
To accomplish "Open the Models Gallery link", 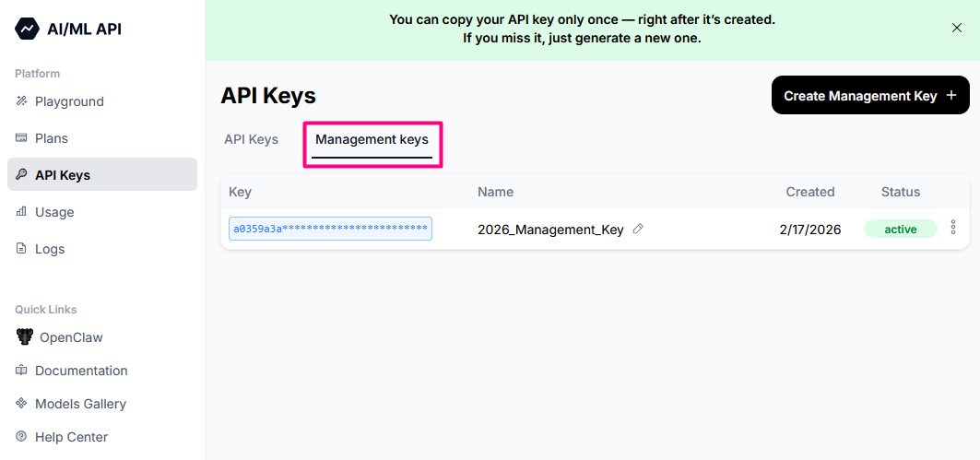I will pos(80,404).
